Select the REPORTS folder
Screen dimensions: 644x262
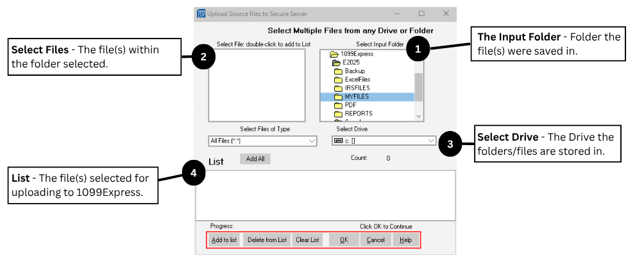point(359,114)
